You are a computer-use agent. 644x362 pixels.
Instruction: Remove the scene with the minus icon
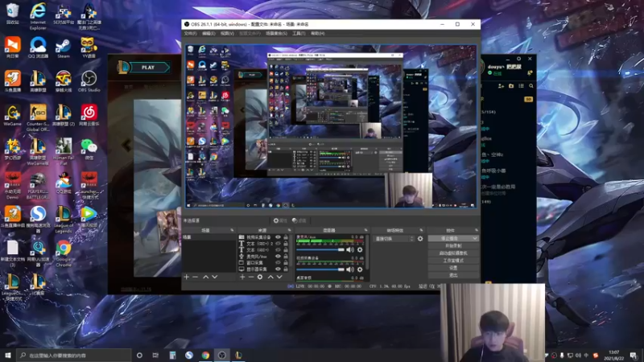click(196, 277)
